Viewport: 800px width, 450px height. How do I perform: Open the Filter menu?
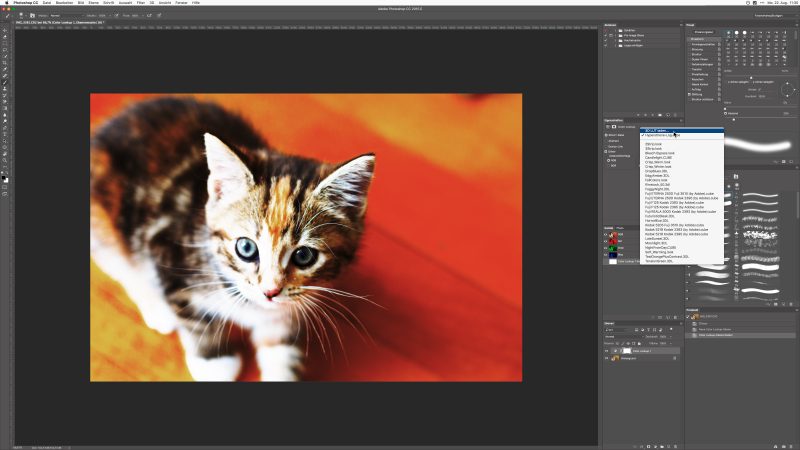click(x=141, y=3)
